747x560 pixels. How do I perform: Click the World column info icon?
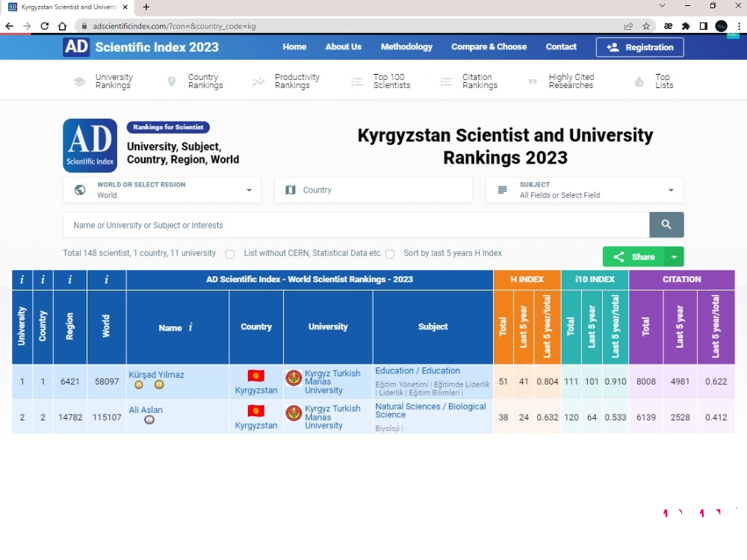click(x=106, y=279)
